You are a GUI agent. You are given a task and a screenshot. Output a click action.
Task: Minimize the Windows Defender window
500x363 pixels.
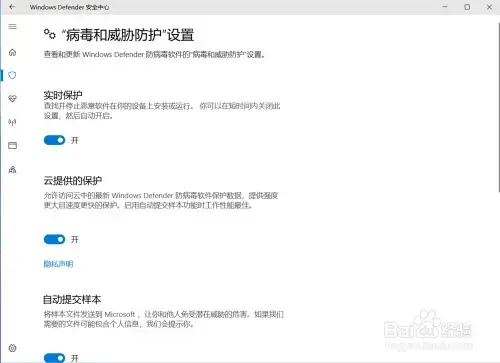(445, 7)
